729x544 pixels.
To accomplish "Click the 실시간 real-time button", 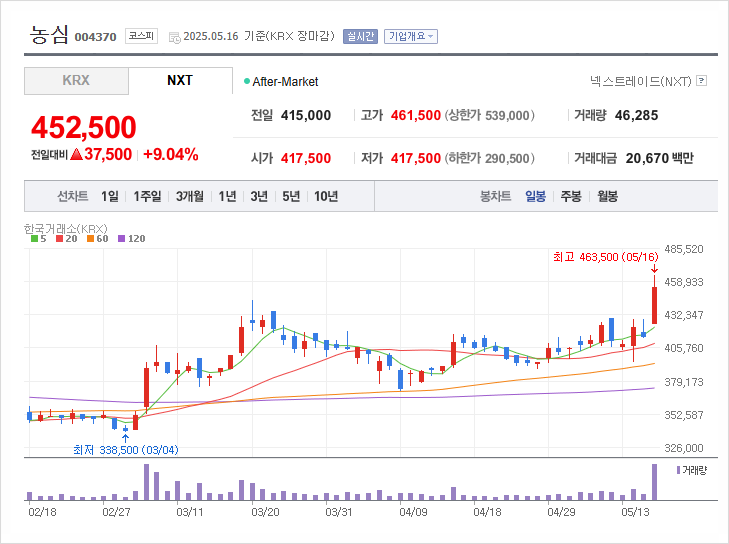I will [360, 36].
